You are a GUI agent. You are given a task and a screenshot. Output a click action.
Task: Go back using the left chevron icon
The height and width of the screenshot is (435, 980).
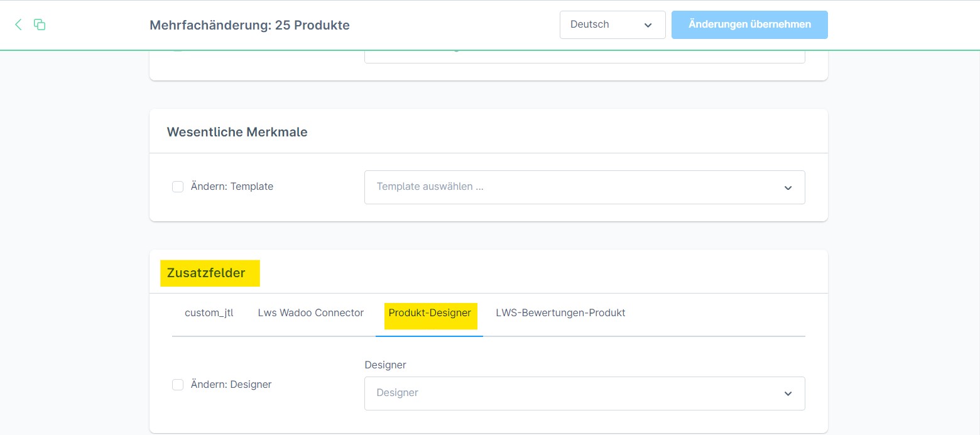(x=18, y=25)
